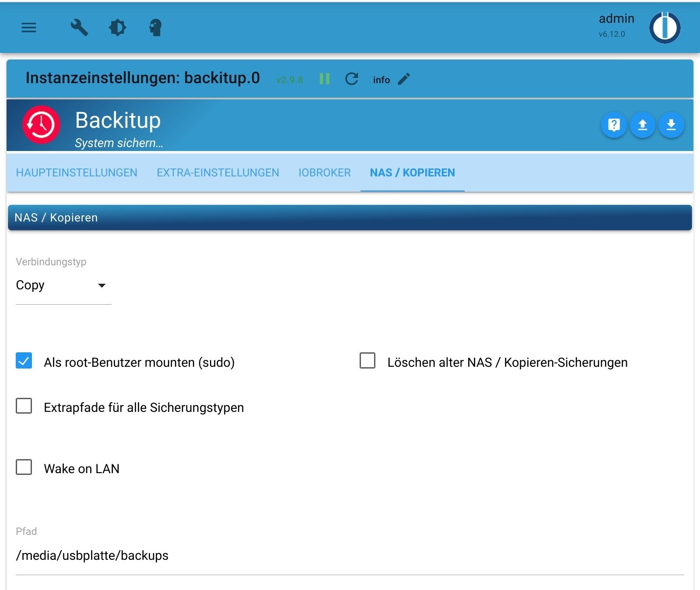Click the wrench settings icon
The width and height of the screenshot is (700, 590).
79,28
